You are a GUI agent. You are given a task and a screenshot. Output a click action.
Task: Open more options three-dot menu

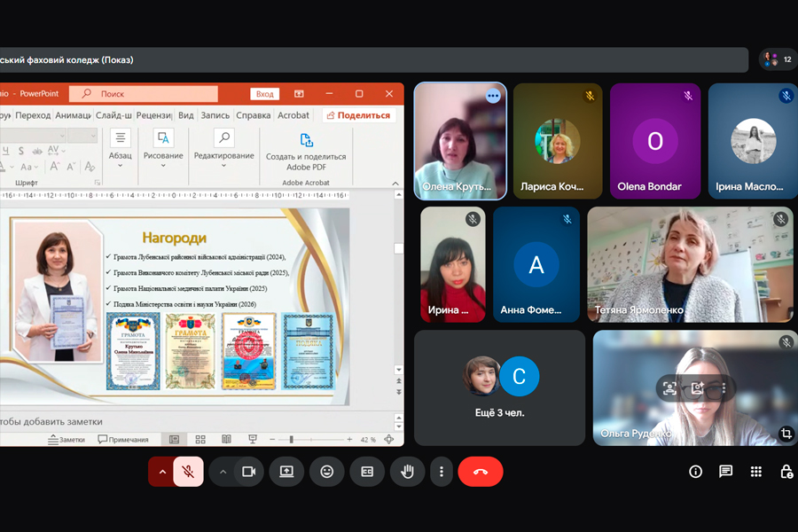click(442, 472)
